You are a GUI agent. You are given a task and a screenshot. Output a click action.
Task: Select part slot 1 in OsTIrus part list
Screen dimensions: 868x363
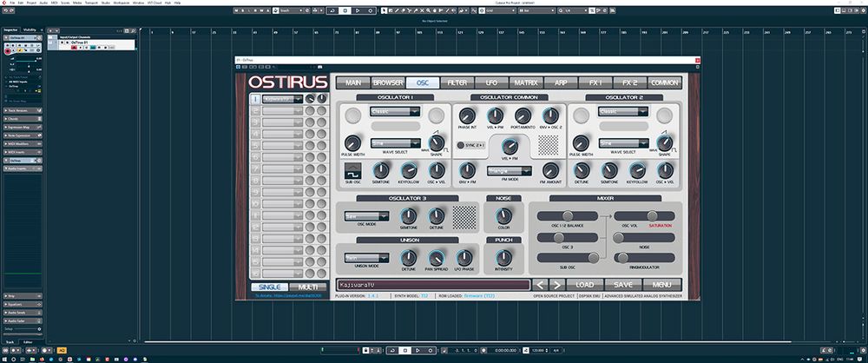click(x=255, y=99)
